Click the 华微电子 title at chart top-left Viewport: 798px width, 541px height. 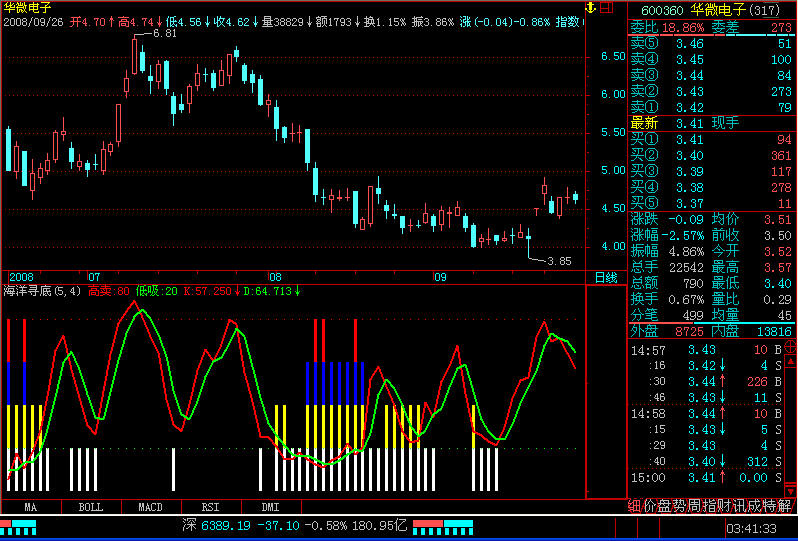(27, 8)
